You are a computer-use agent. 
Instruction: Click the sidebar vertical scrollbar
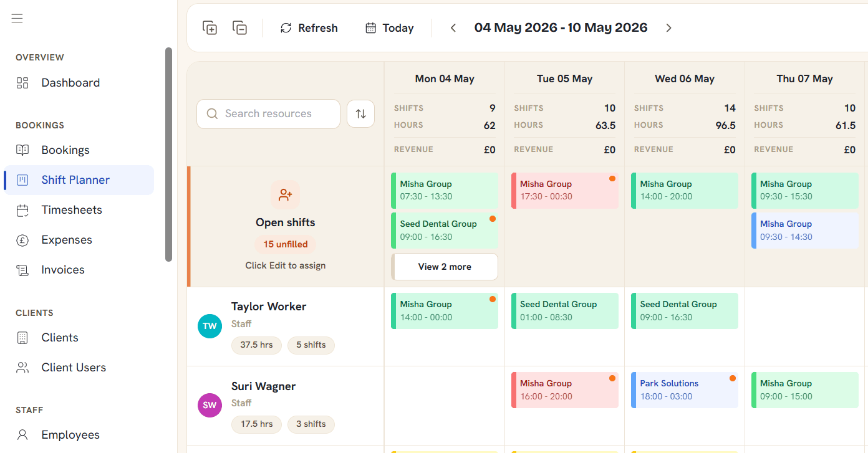168,155
